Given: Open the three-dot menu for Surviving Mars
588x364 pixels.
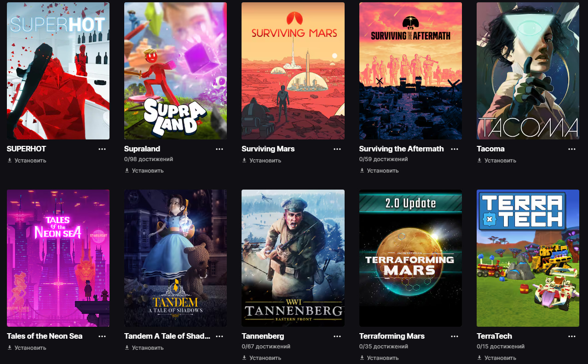Looking at the screenshot, I should pyautogui.click(x=337, y=149).
